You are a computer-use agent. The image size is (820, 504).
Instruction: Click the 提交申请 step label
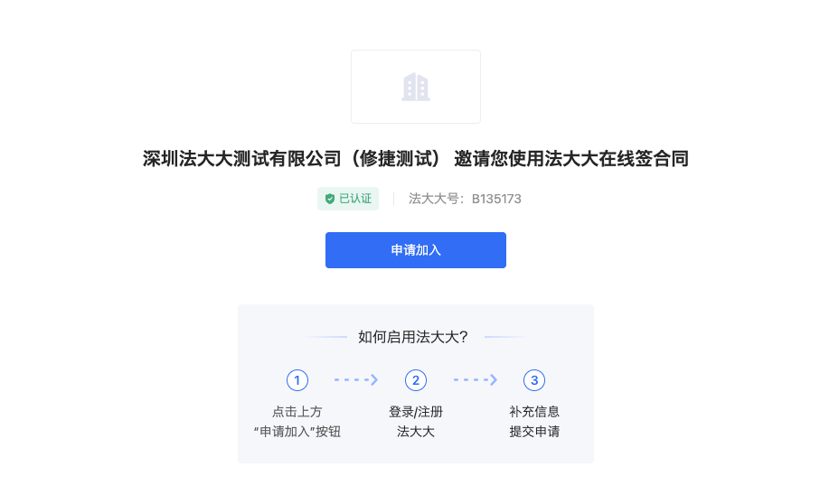[x=534, y=432]
